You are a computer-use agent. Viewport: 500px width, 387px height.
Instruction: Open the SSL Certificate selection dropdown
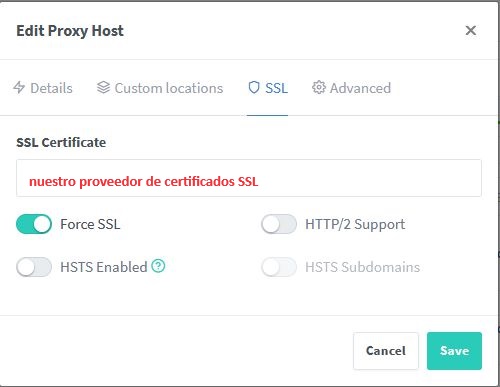pos(249,178)
